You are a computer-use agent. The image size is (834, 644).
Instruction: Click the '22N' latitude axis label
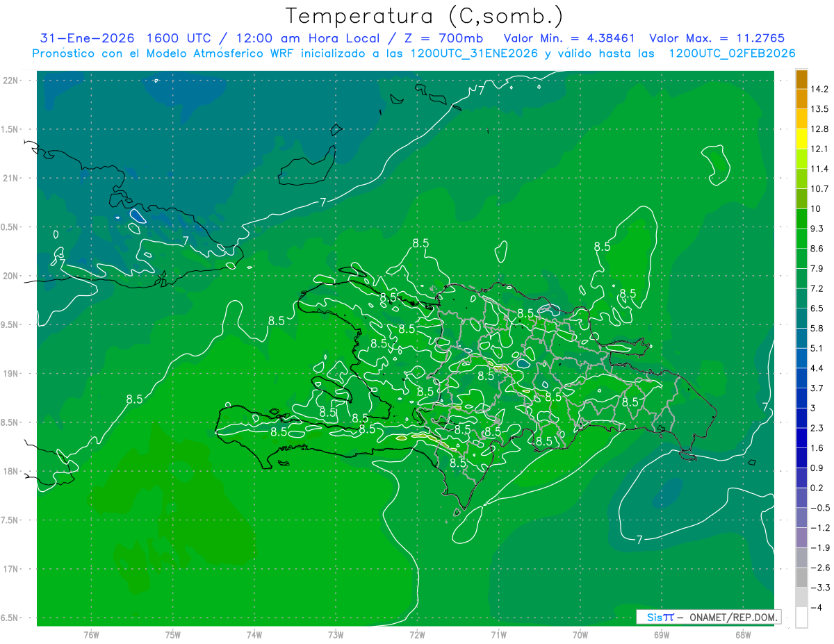coord(11,80)
